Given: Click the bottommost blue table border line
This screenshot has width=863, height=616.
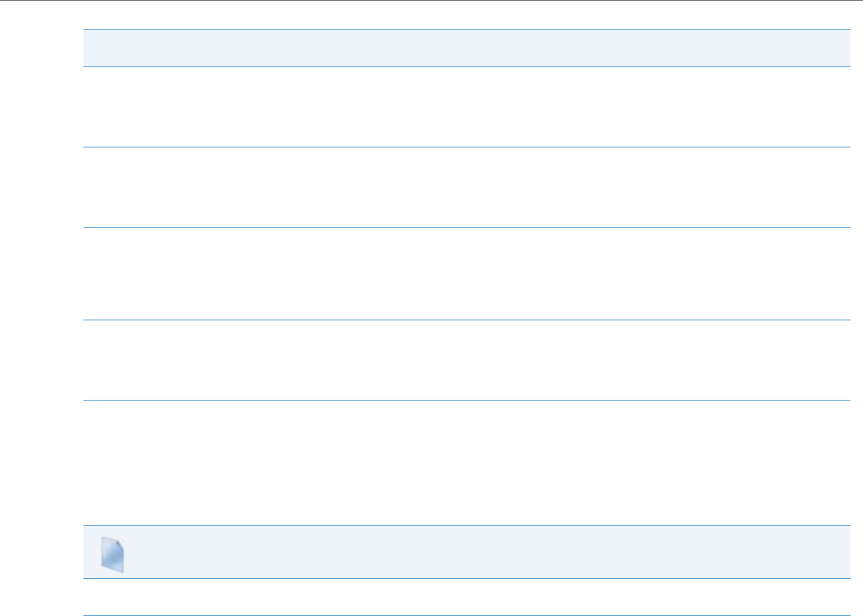Looking at the screenshot, I should coord(462,615).
